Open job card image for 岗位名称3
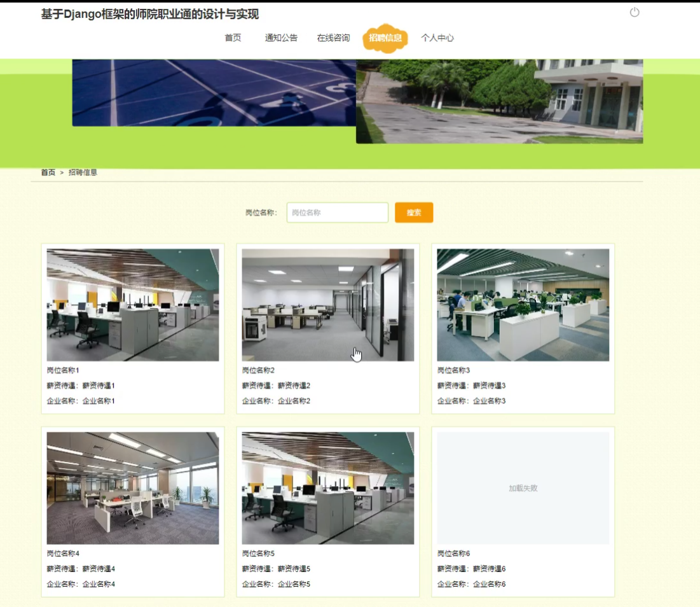 (523, 305)
